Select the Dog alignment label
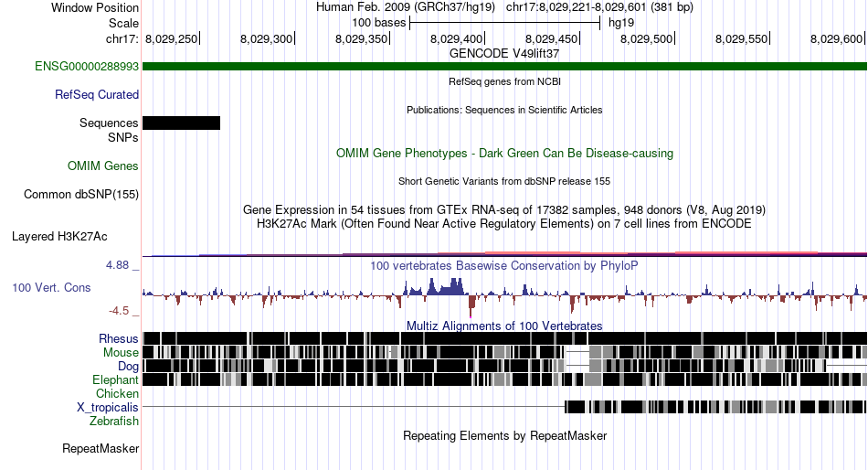This screenshot has width=868, height=470. click(x=128, y=367)
